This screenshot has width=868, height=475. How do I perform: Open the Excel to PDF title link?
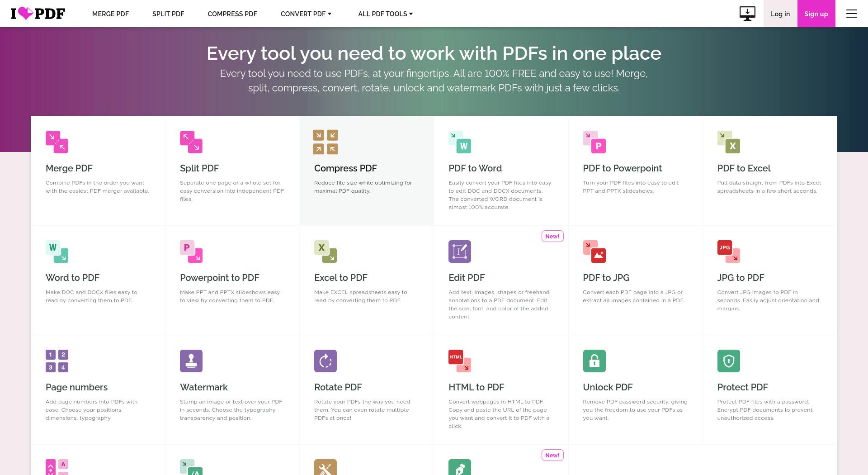point(341,278)
